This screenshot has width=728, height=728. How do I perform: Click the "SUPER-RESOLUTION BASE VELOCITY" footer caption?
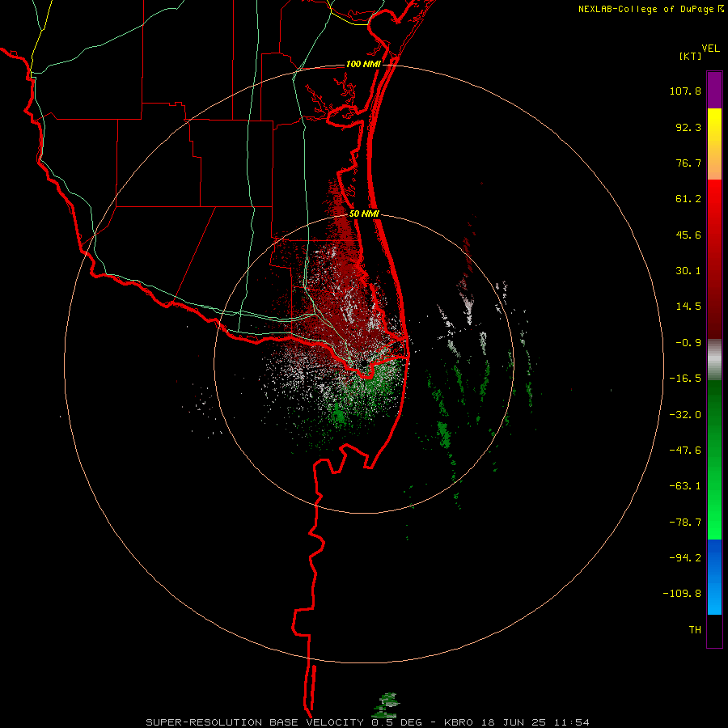click(255, 722)
